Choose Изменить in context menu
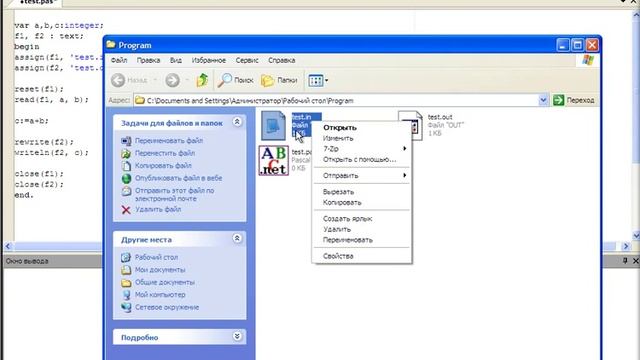The image size is (640, 360). 362,138
